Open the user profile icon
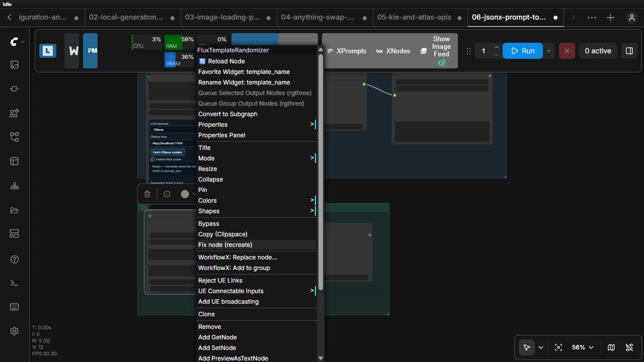This screenshot has width=644, height=362. click(632, 18)
